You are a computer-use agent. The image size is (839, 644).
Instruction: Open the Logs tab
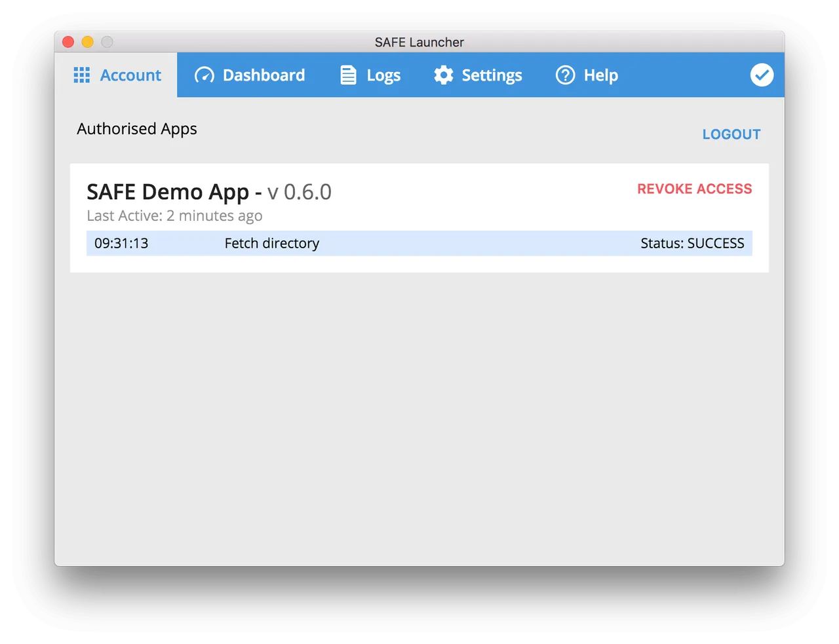point(370,75)
